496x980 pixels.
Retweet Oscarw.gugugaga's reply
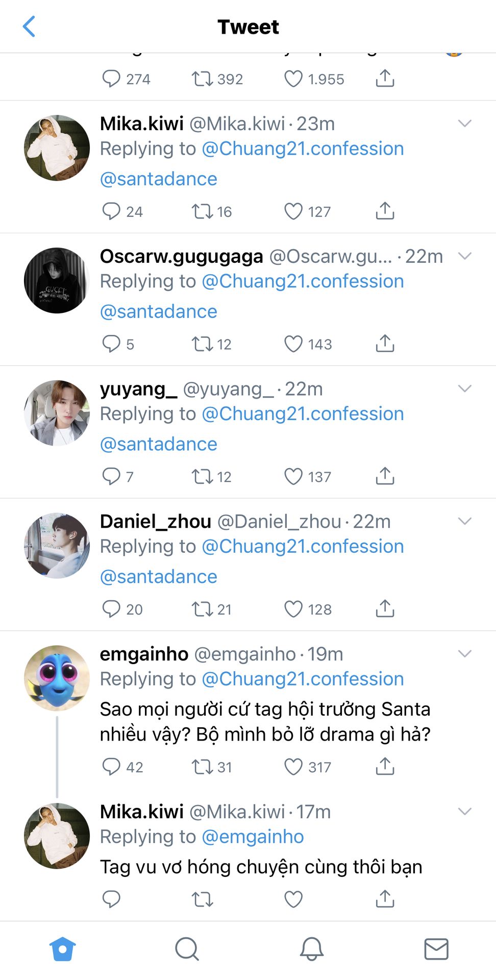tap(202, 344)
